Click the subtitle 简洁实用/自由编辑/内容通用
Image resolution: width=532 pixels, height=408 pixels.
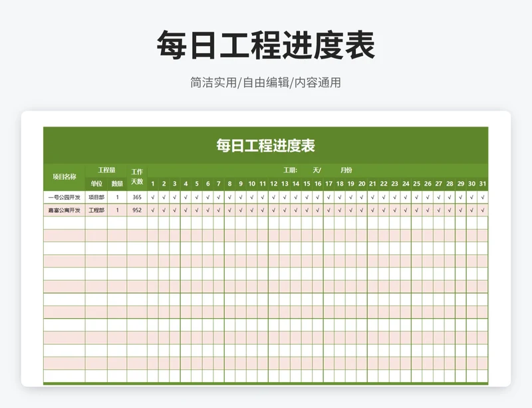(266, 83)
